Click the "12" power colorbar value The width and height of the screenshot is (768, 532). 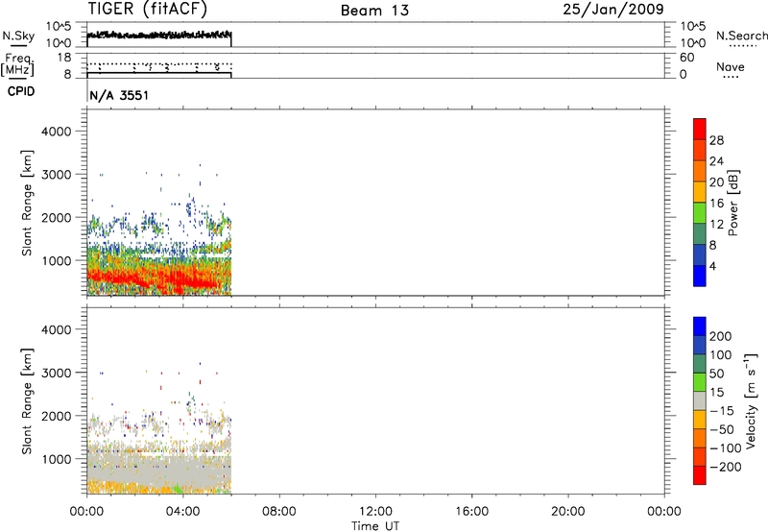pos(716,225)
